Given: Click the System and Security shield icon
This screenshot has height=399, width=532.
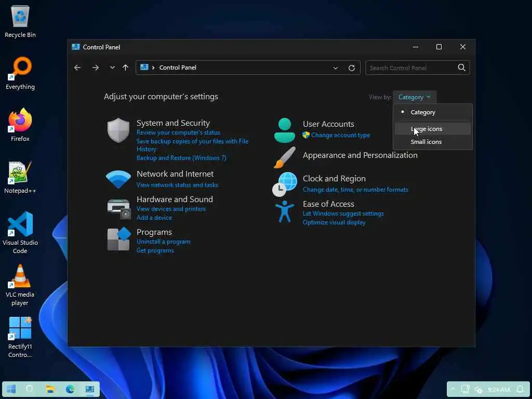Looking at the screenshot, I should coord(118,130).
